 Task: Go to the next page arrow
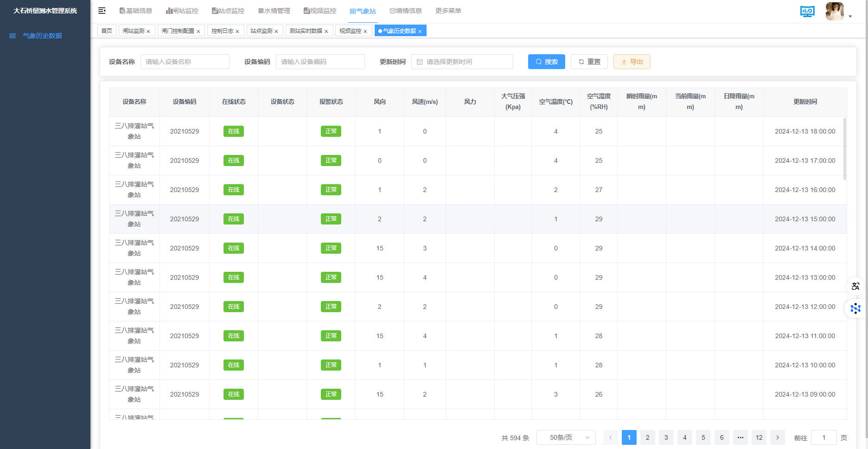(x=778, y=437)
